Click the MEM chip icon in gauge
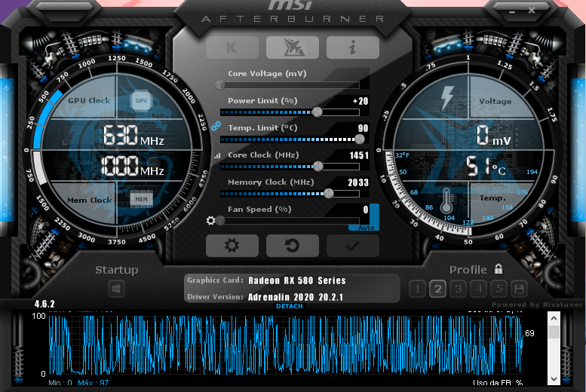 tap(141, 199)
